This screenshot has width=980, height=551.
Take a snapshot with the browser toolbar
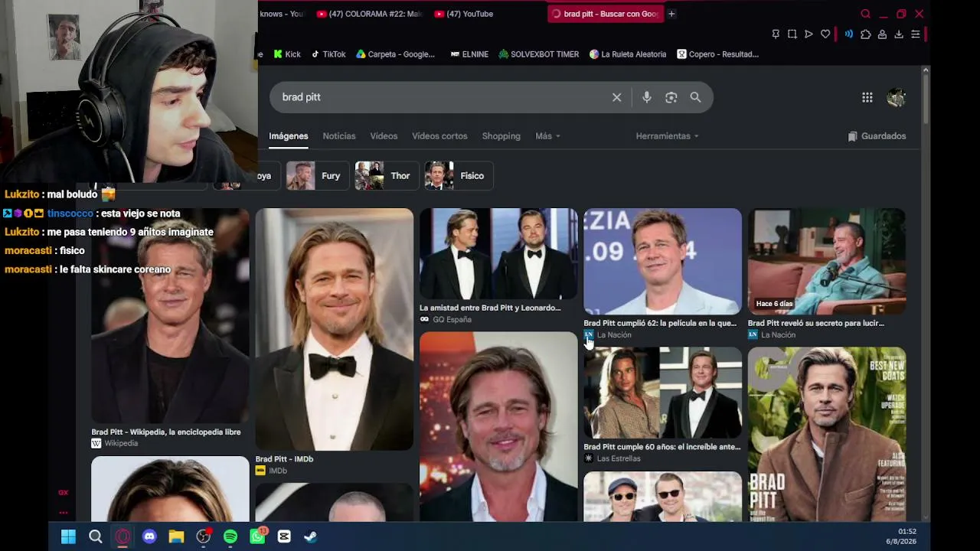point(792,34)
